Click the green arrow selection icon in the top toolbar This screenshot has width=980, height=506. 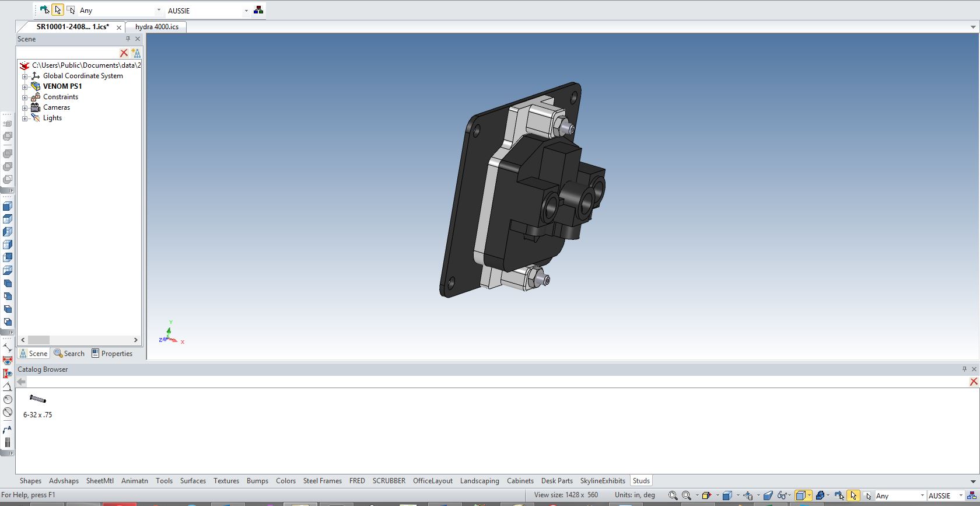point(45,10)
